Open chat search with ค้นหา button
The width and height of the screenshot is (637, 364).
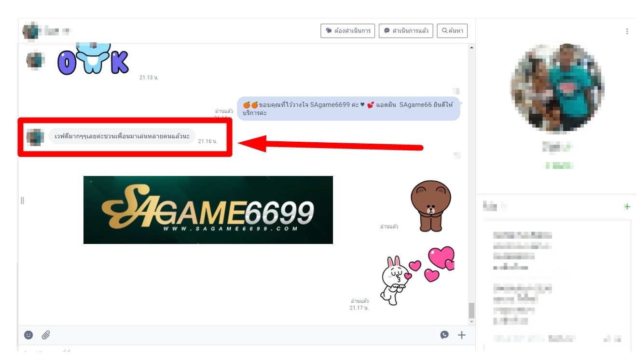(452, 31)
